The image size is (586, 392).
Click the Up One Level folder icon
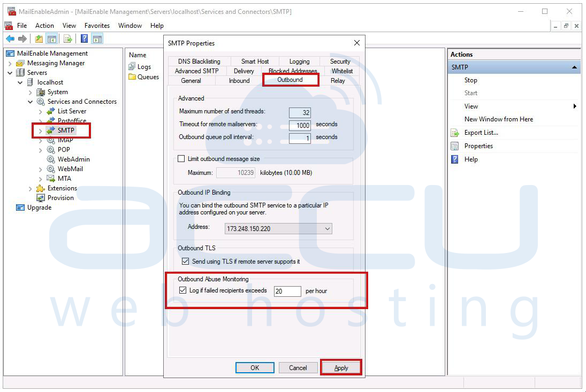coord(39,39)
